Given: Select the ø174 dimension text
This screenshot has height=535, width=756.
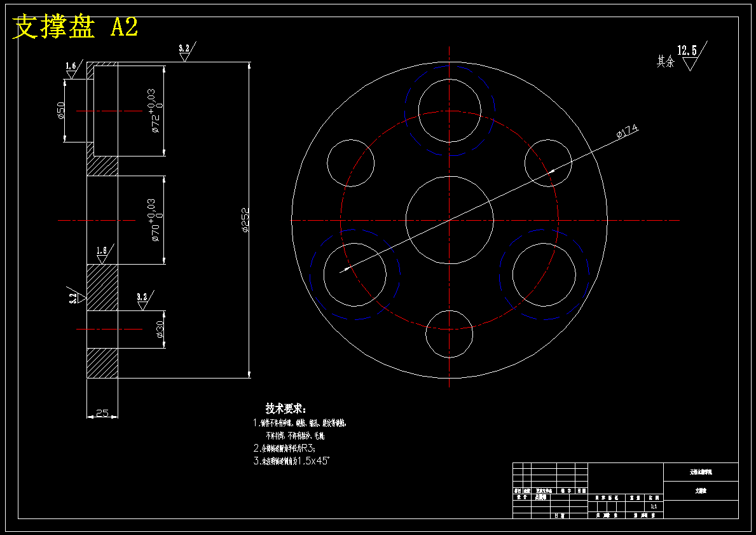Looking at the screenshot, I should coord(628,131).
